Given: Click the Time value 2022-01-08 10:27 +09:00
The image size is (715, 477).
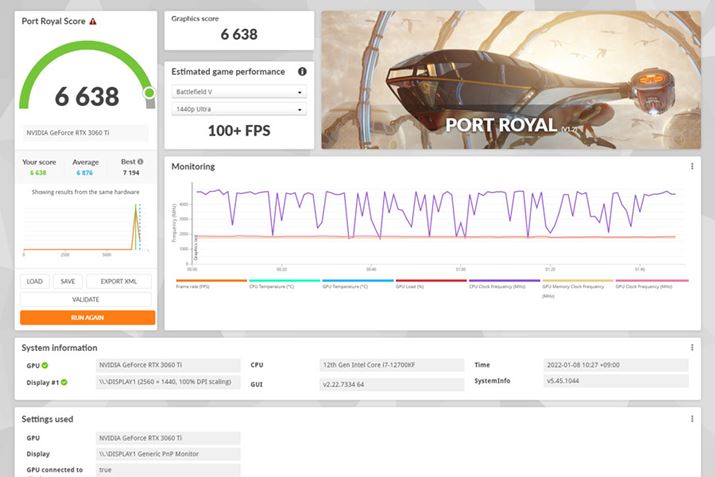Looking at the screenshot, I should [616, 365].
